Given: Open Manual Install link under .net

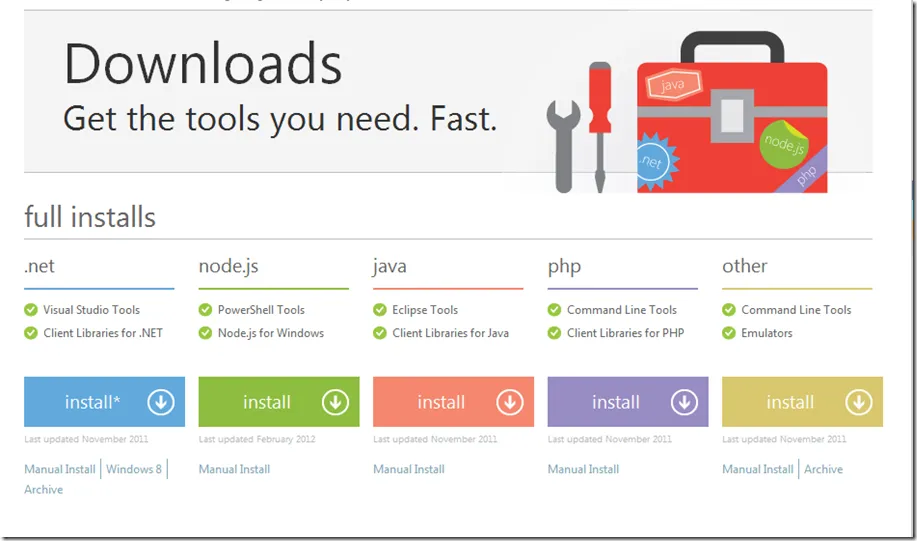Looking at the screenshot, I should [x=60, y=469].
